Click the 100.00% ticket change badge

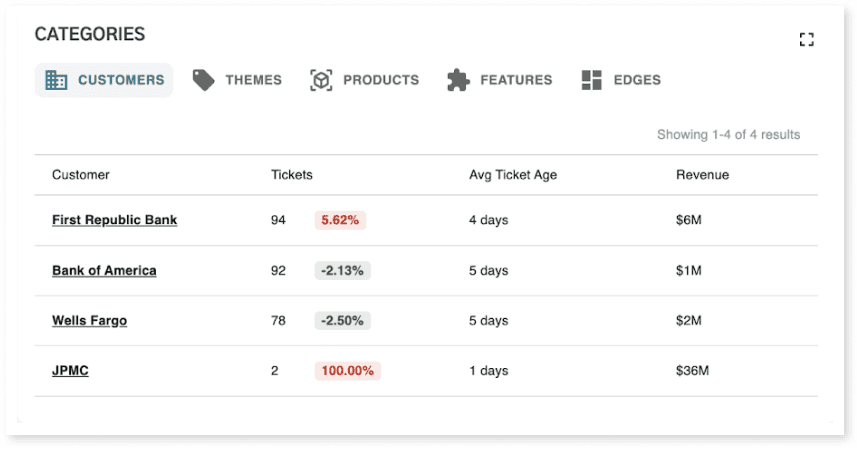347,371
